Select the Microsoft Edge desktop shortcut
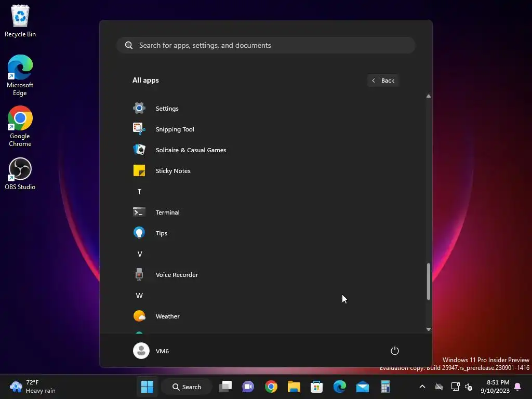The height and width of the screenshot is (399, 532). click(x=20, y=75)
